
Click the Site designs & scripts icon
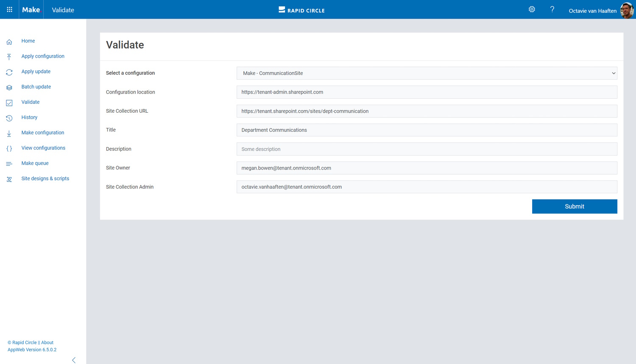(x=9, y=179)
